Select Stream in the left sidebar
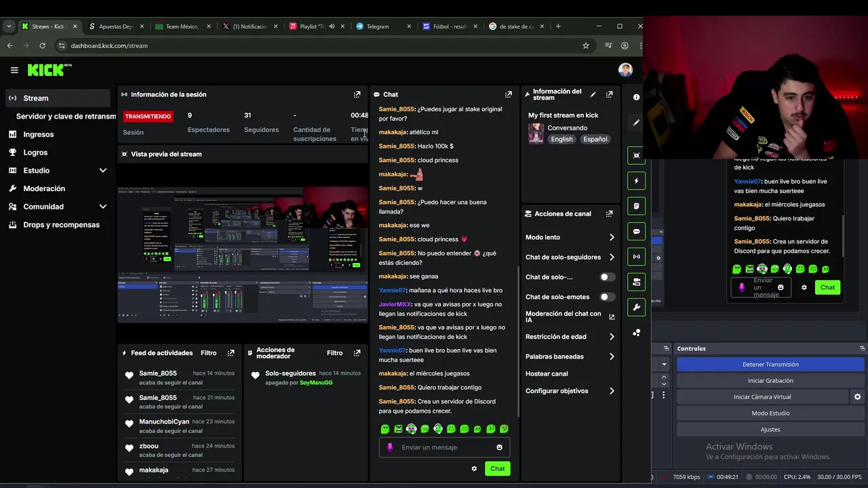The width and height of the screenshot is (868, 488). pos(58,98)
